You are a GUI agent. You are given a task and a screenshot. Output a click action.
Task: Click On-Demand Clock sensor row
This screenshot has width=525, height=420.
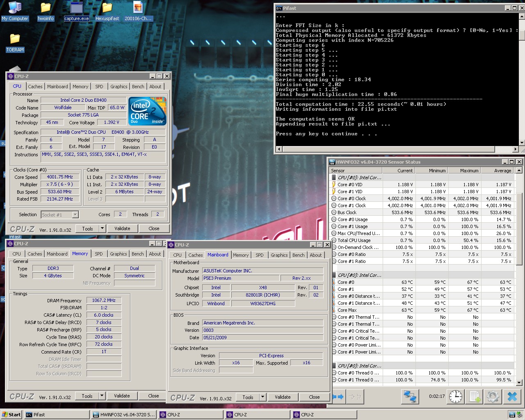[422, 247]
